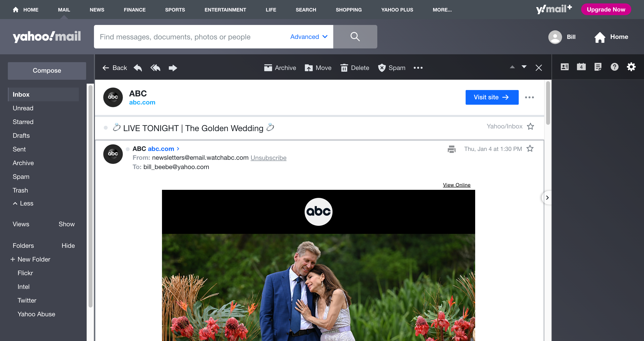Delete the ABC email
This screenshot has width=644, height=341.
pyautogui.click(x=355, y=68)
